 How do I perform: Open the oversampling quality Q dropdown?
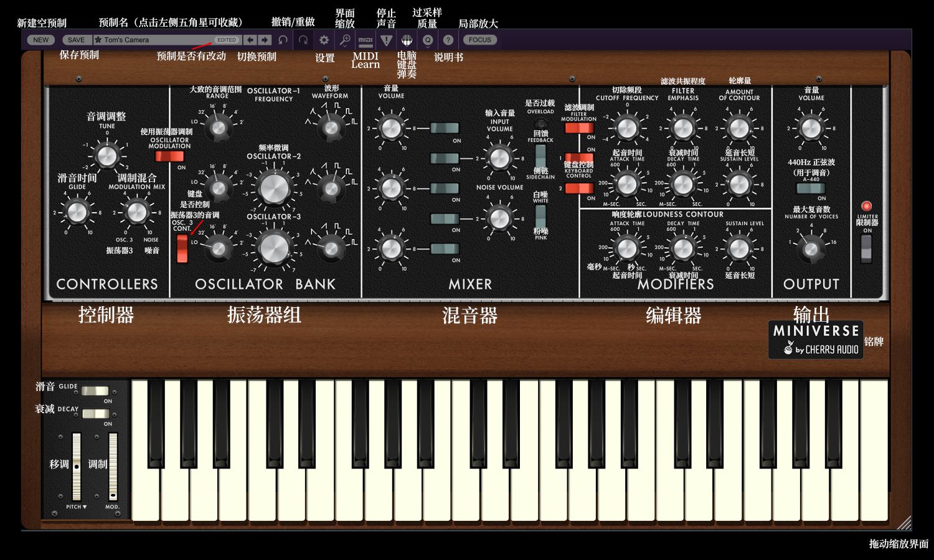click(x=428, y=40)
